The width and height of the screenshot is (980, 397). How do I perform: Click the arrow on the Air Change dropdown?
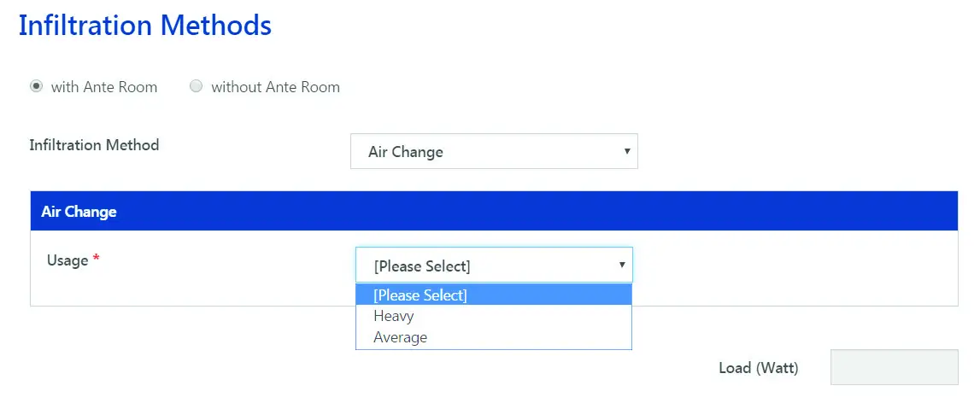(626, 152)
